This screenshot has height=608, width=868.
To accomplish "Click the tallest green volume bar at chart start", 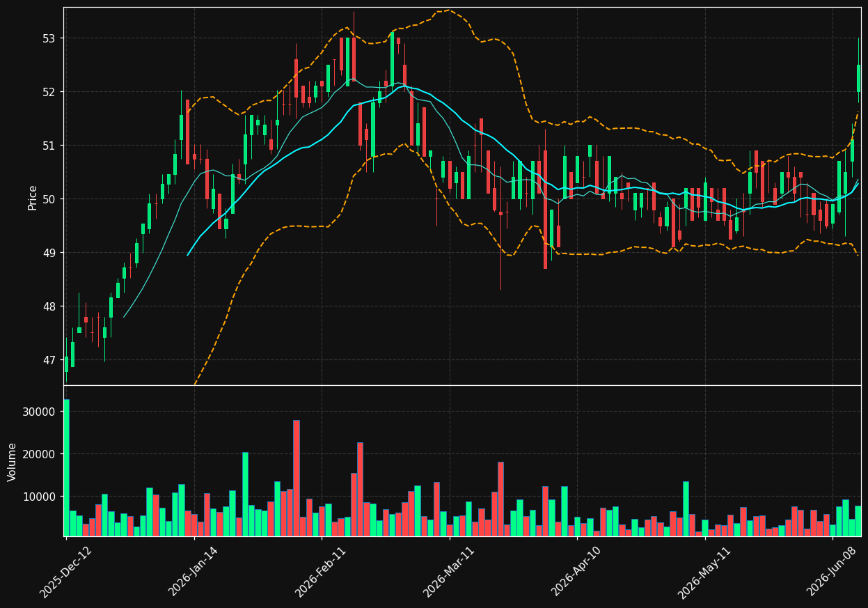I will [66, 467].
